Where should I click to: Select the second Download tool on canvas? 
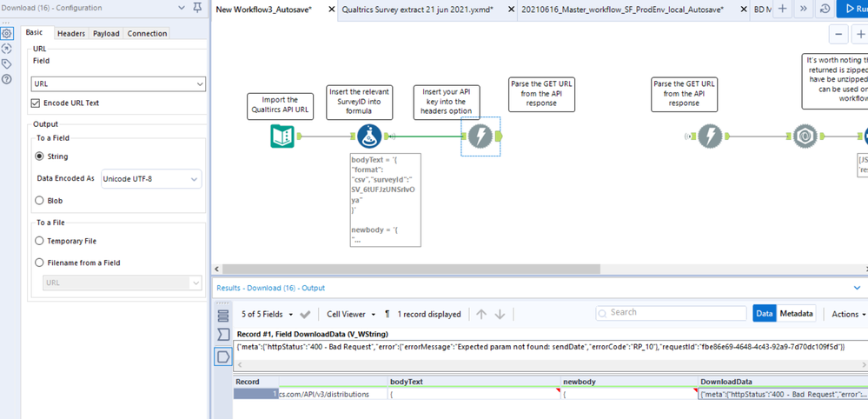point(710,136)
